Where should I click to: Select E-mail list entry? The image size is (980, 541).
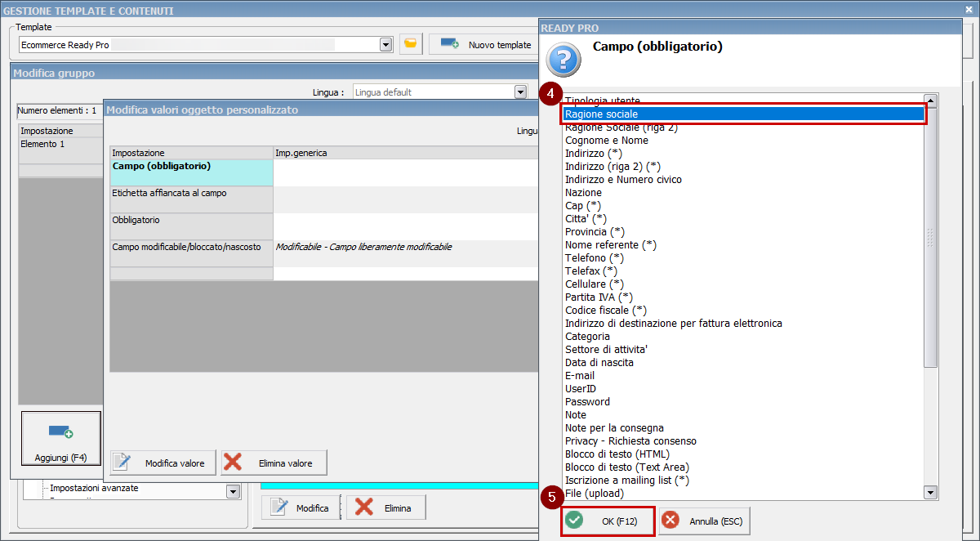pyautogui.click(x=580, y=376)
